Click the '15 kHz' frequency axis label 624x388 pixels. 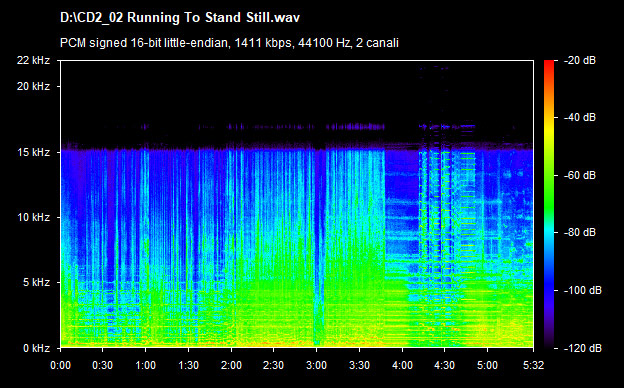33,152
